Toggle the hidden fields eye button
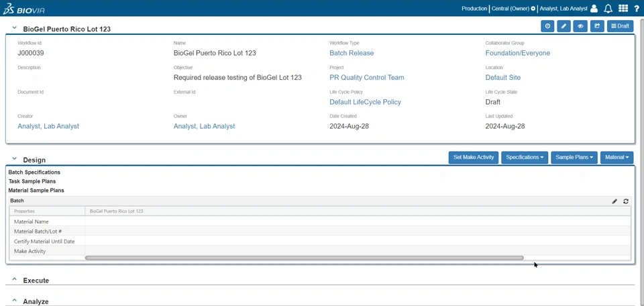Viewport: 644px width, 306px height. 580,26
